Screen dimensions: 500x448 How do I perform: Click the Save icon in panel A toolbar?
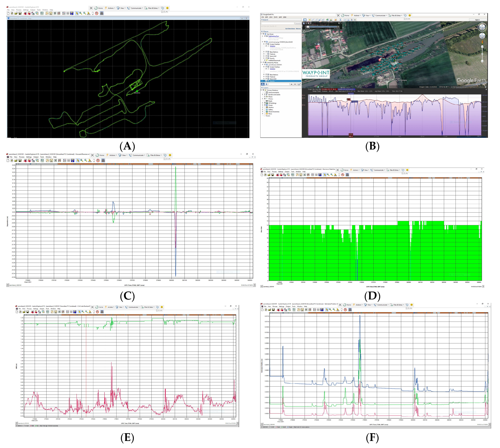point(20,13)
